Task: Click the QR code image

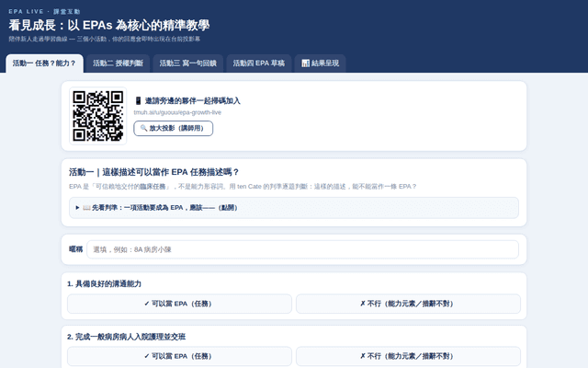Action: point(98,116)
